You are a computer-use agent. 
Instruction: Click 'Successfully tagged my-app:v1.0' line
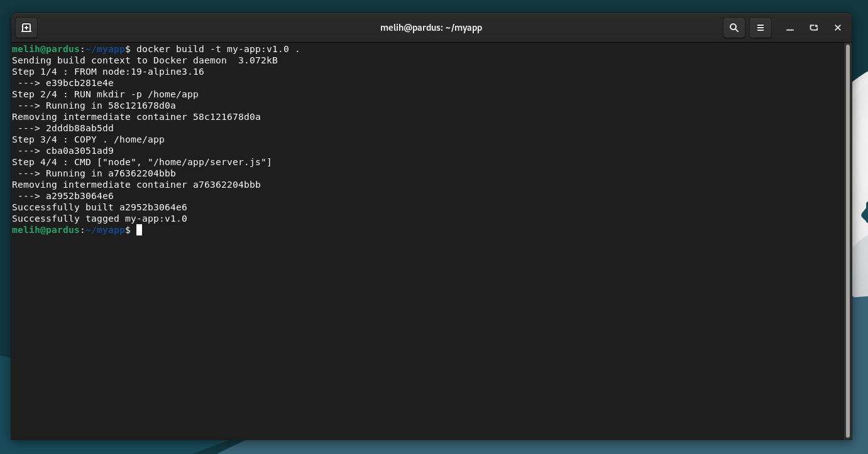(99, 219)
